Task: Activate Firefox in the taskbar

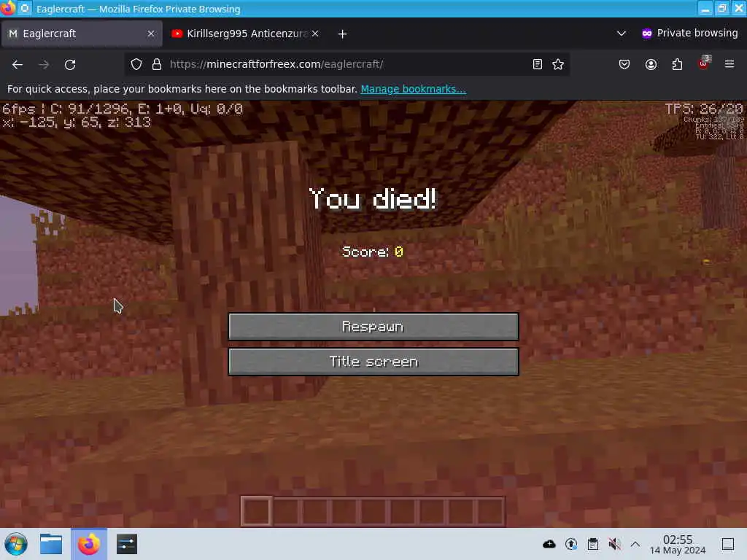Action: coord(89,544)
